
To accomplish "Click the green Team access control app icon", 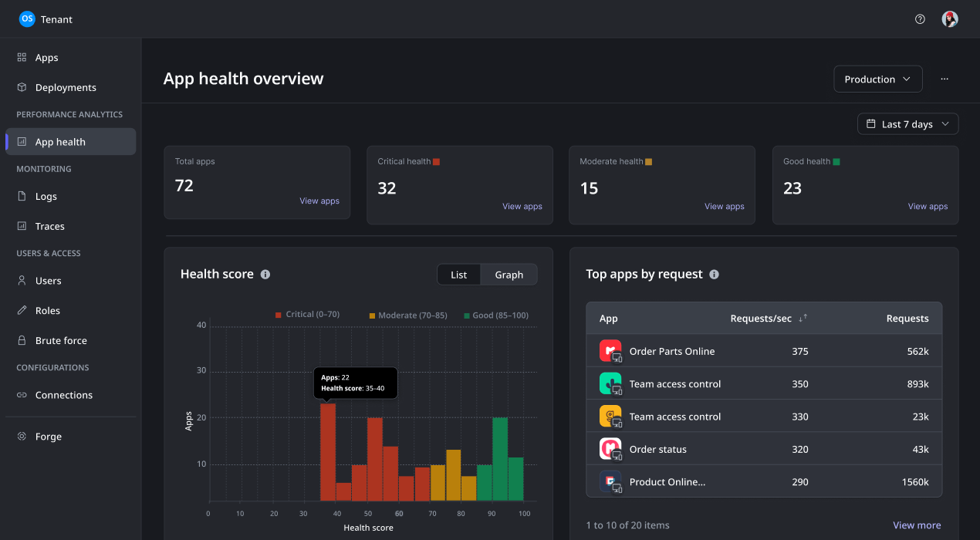I will [x=610, y=383].
